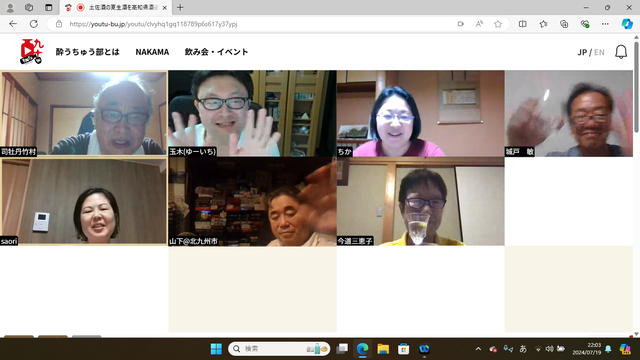
Task: Select the video tile labeled 玉木(ゆーいち)
Action: (252, 113)
